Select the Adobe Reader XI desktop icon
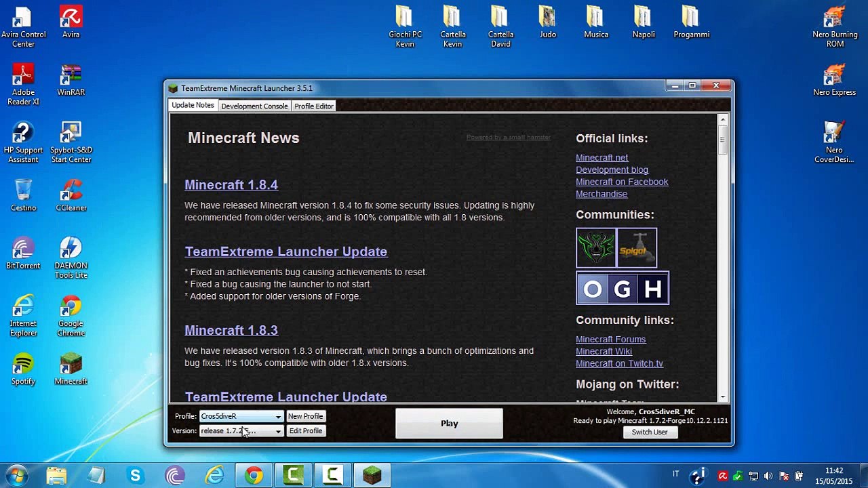The width and height of the screenshot is (868, 488). 23,85
